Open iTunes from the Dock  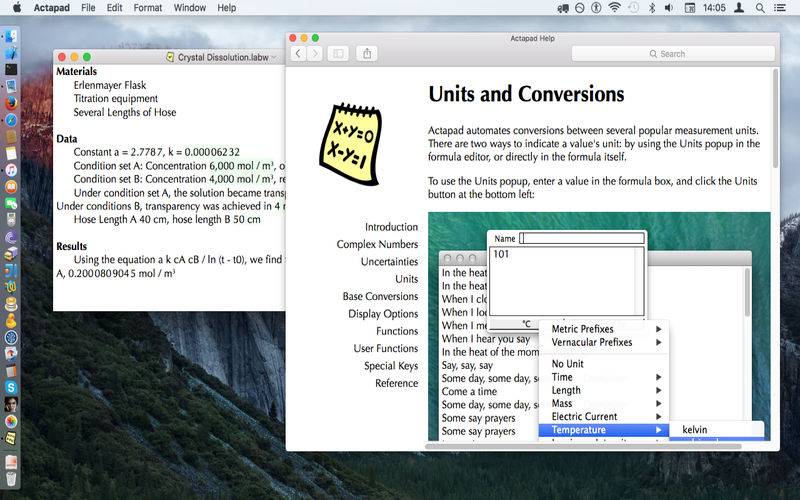click(x=11, y=170)
